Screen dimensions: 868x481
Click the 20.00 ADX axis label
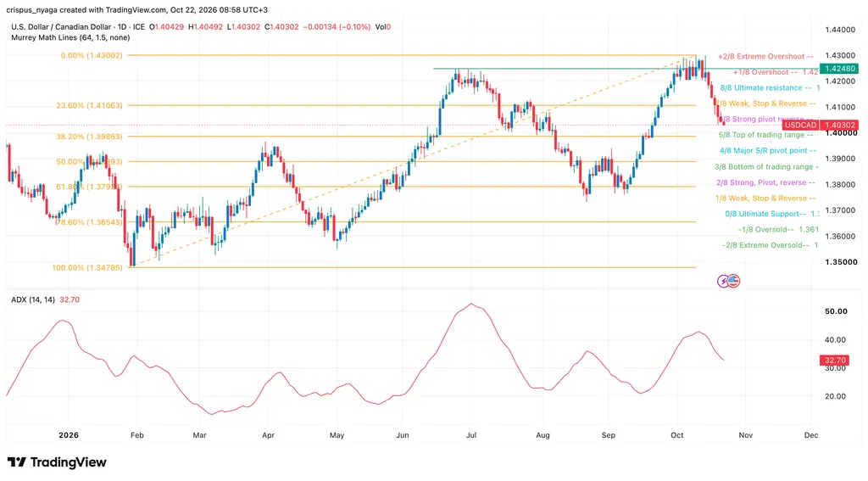[x=835, y=396]
